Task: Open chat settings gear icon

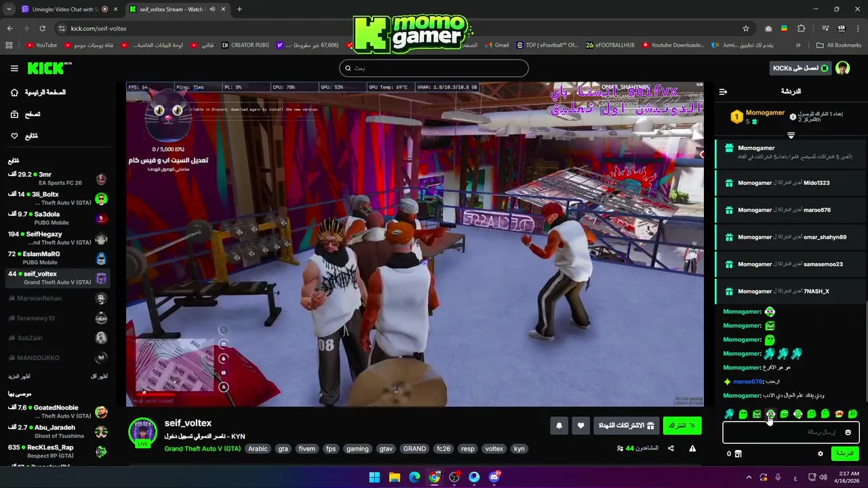Action: tap(821, 454)
